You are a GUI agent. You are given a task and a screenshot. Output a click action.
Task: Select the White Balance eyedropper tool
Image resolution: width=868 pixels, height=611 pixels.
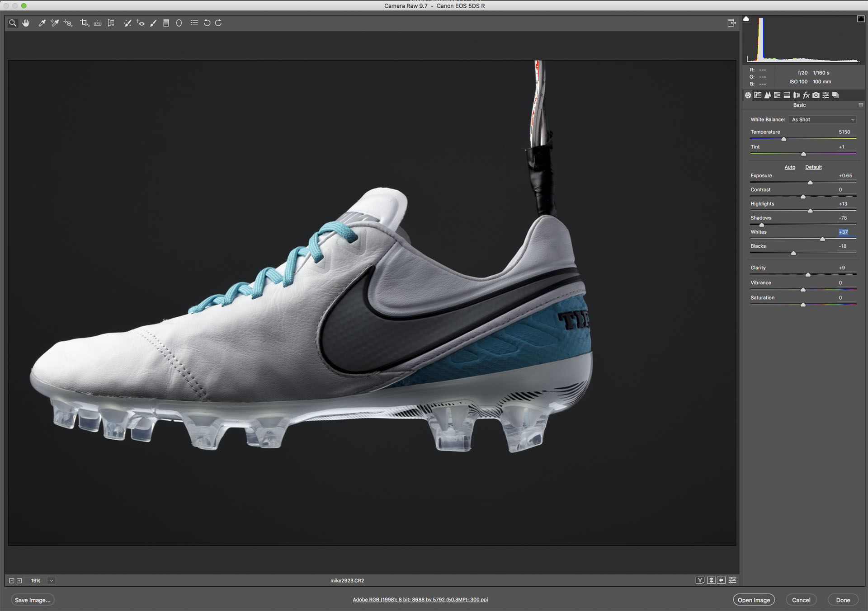pyautogui.click(x=42, y=23)
